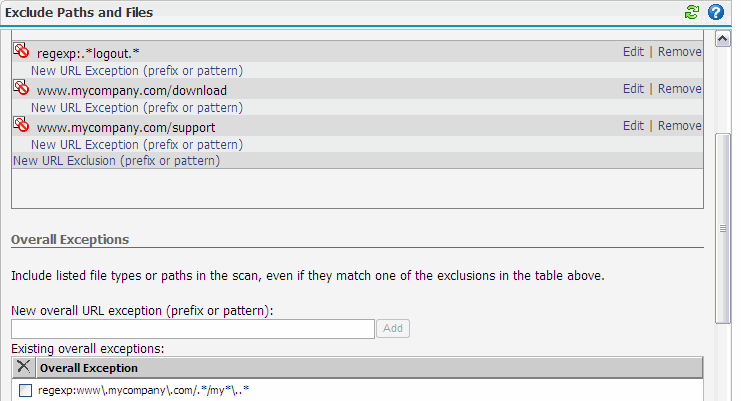This screenshot has height=401, width=741.
Task: Focus the new overall URL exception field
Action: 192,329
